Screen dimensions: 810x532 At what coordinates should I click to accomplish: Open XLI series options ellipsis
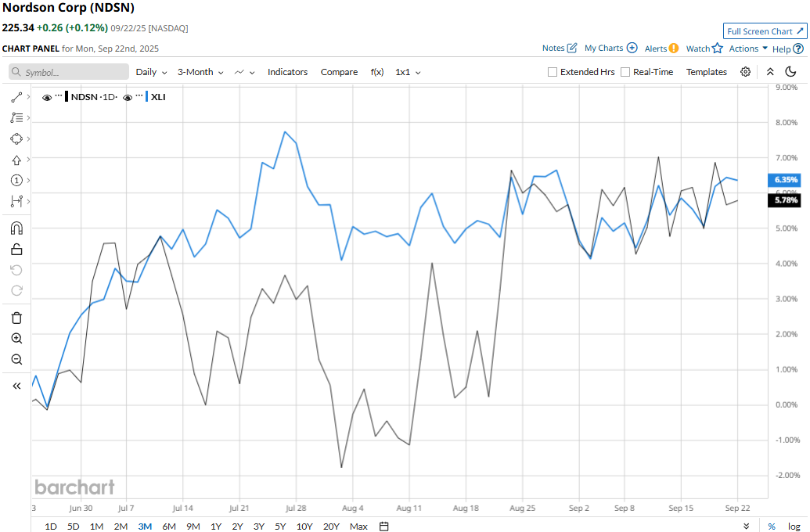tap(139, 95)
